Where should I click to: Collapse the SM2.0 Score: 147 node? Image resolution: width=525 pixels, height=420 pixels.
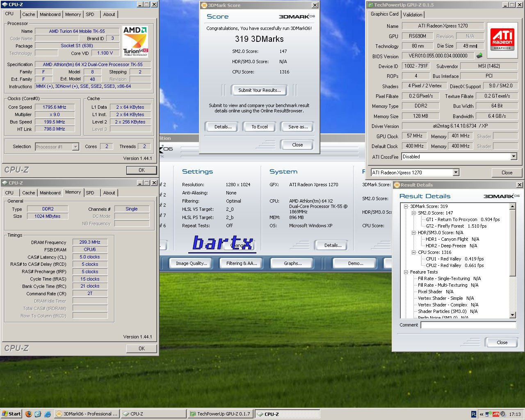point(413,213)
